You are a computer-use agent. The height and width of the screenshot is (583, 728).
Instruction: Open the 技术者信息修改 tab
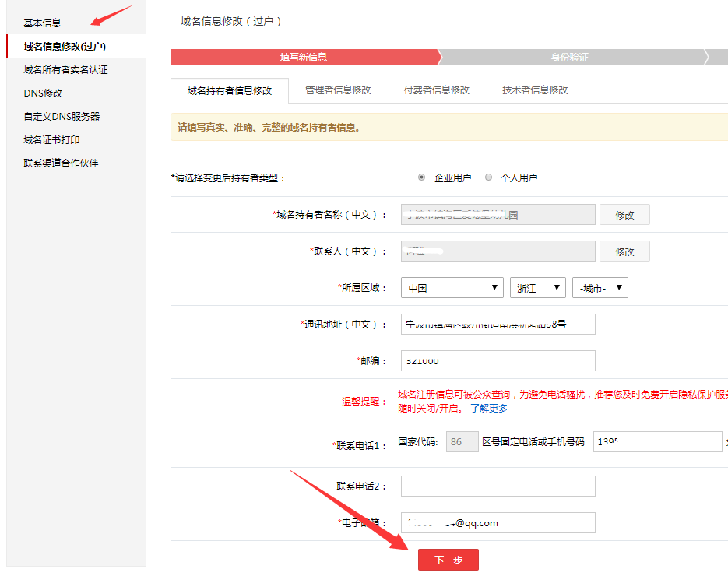pos(535,90)
